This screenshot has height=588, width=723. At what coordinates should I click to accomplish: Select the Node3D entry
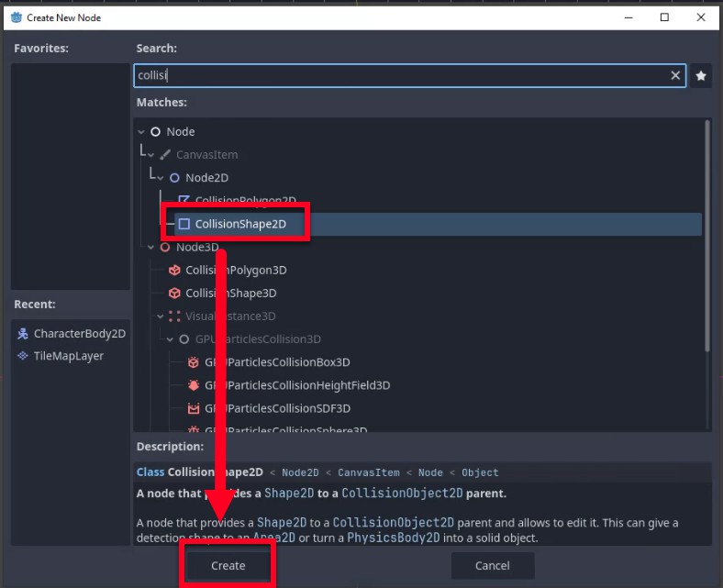pos(197,247)
